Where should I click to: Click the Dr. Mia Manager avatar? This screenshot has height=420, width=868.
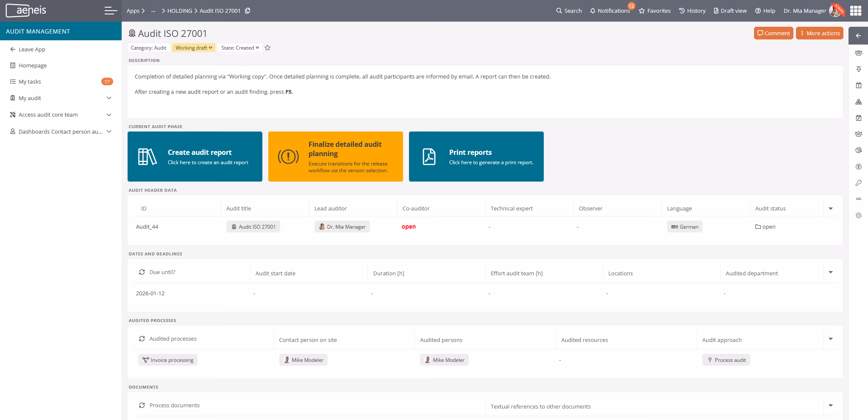[836, 11]
